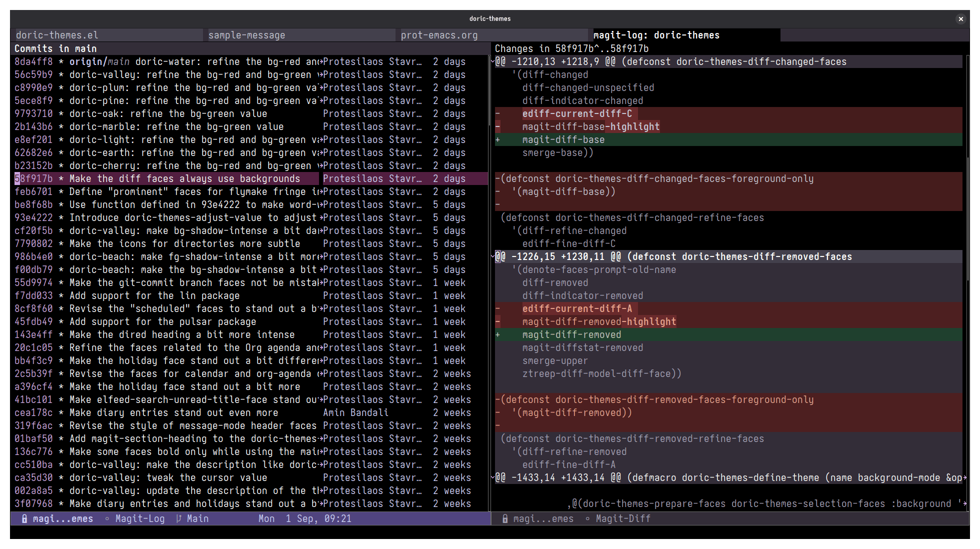The width and height of the screenshot is (980, 549).
Task: Open the prot-emacs.org tab
Action: pyautogui.click(x=494, y=35)
